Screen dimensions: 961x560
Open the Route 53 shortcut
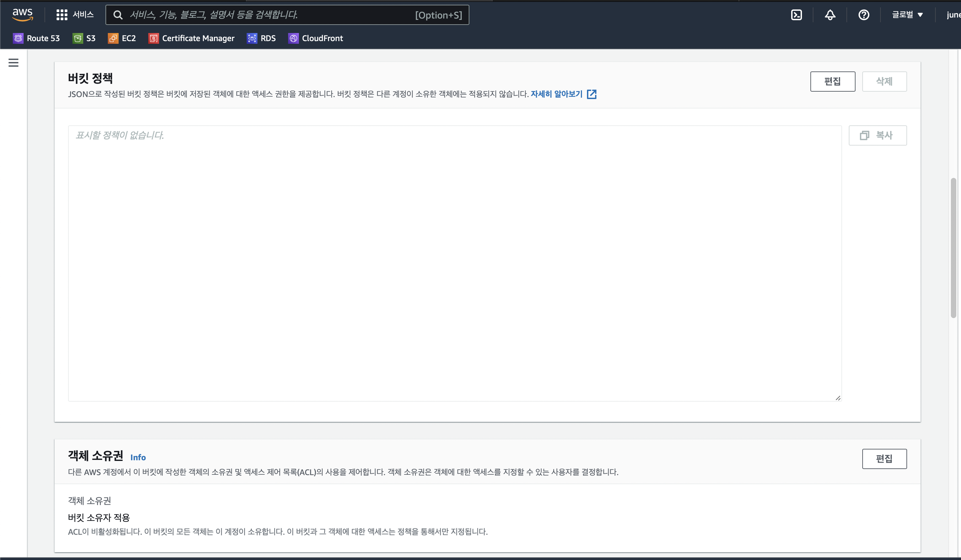(37, 38)
